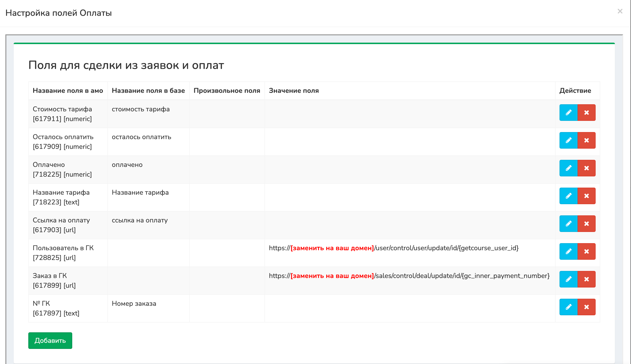Delete the № ГК field row
Viewport: 631px width, 364px height.
tap(586, 307)
